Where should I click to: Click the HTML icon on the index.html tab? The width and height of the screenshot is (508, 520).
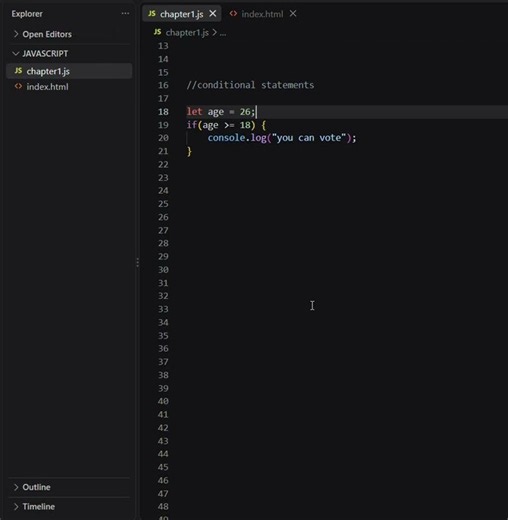(x=233, y=13)
